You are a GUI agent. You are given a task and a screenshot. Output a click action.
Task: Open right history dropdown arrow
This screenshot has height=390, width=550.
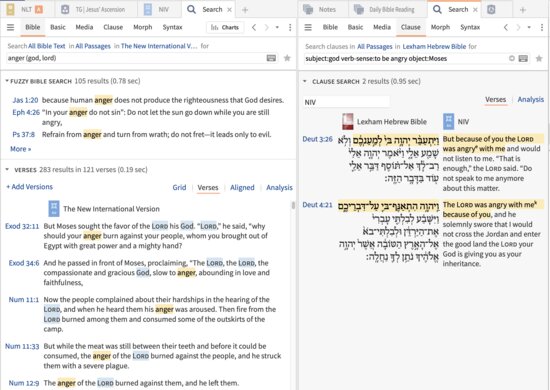click(529, 27)
